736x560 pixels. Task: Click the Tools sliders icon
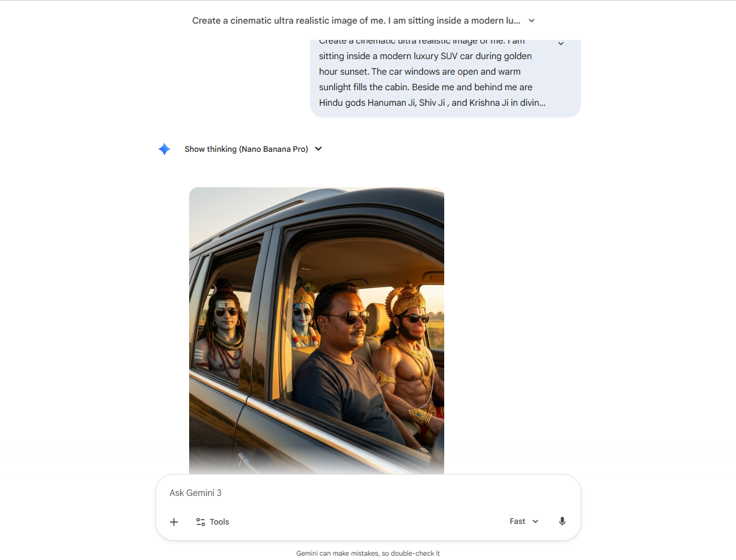[x=200, y=522]
